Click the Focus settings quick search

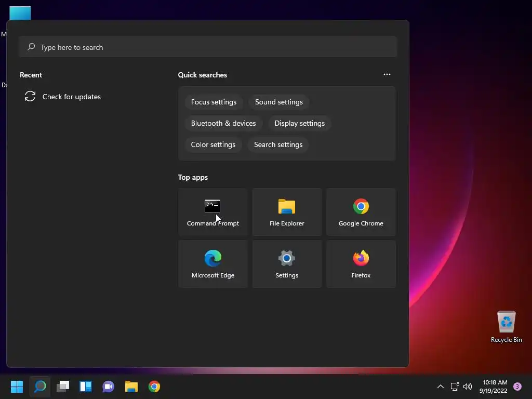pos(214,102)
